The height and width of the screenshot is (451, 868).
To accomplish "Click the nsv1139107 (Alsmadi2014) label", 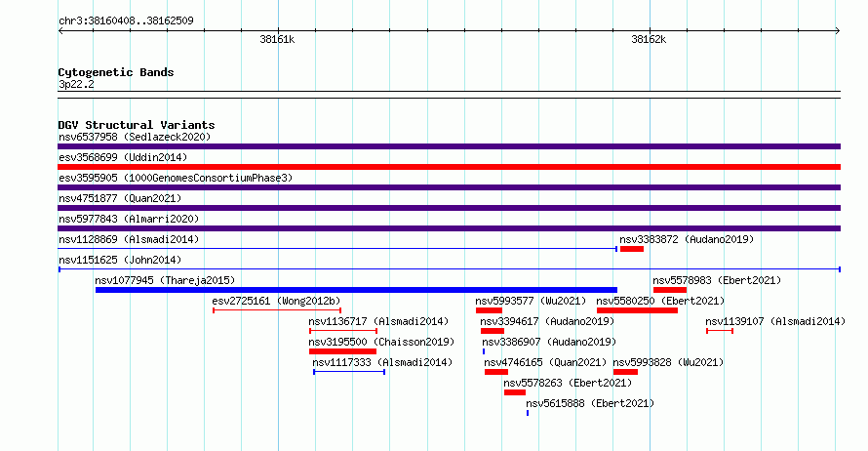I will click(x=775, y=321).
